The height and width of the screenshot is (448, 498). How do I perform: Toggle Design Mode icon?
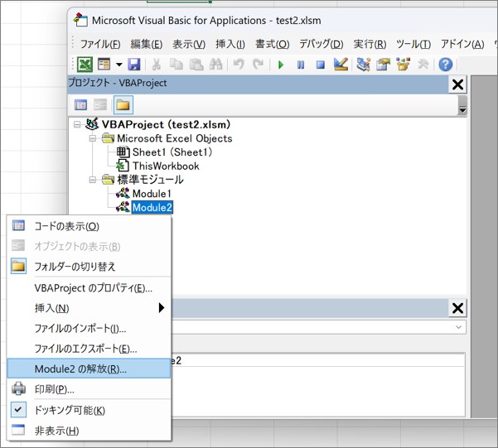coord(341,64)
